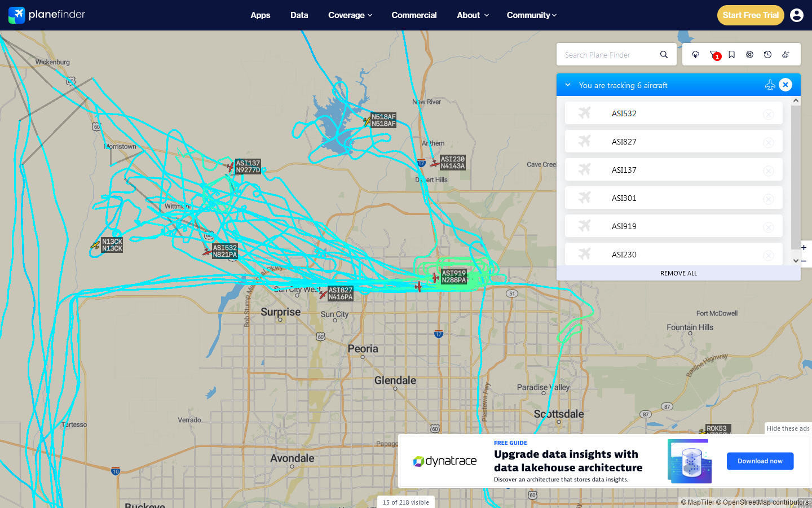Click the add aircraft plane-plus icon
812x508 pixels.
tap(785, 55)
